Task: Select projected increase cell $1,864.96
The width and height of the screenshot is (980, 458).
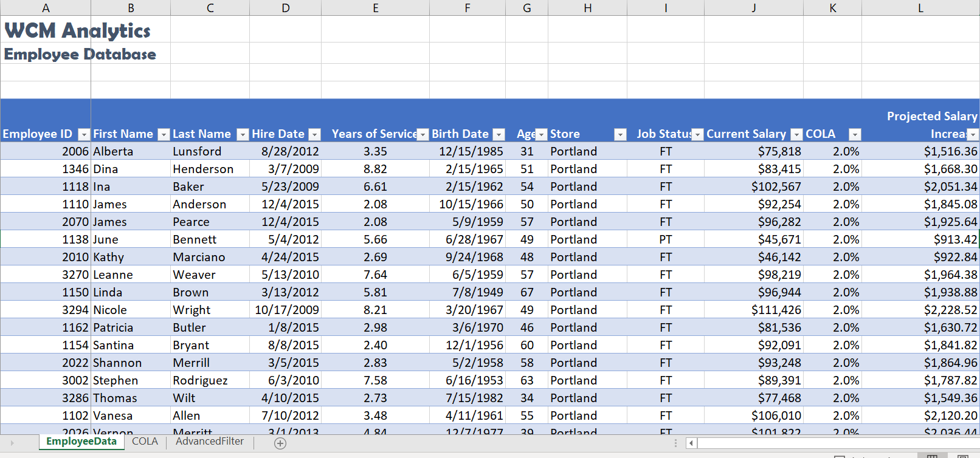Action: click(920, 363)
